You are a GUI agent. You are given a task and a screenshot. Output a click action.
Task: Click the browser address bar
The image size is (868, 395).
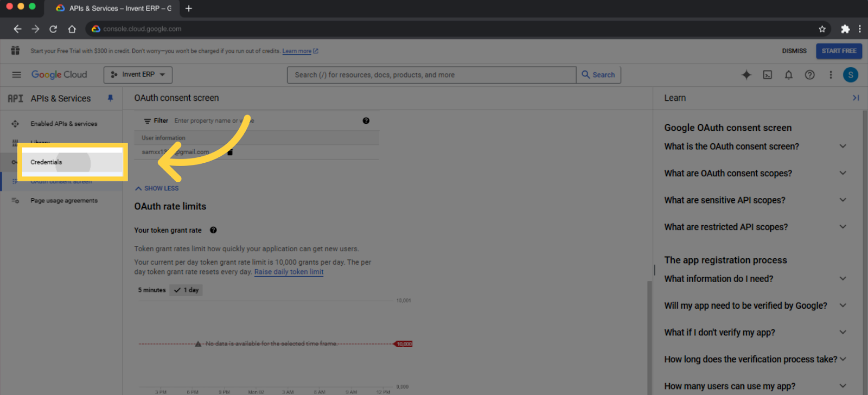458,29
